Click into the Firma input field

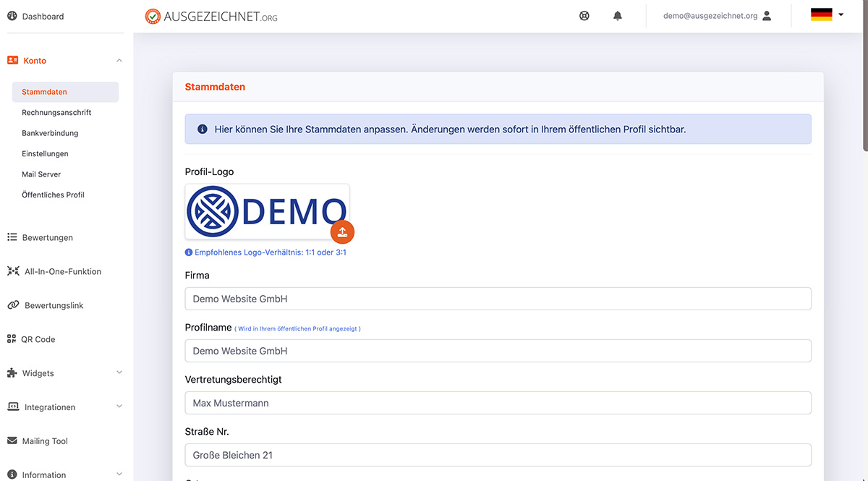(x=498, y=299)
